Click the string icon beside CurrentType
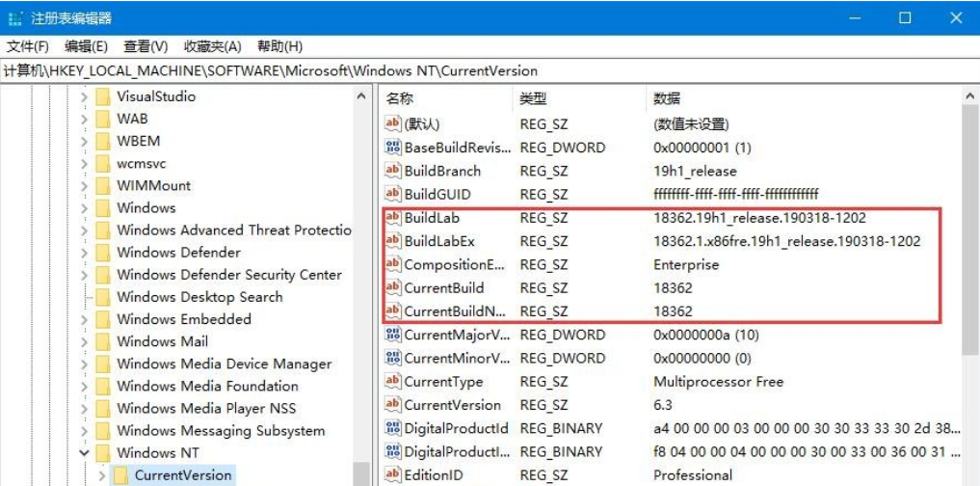This screenshot has height=486, width=980. pyautogui.click(x=392, y=381)
